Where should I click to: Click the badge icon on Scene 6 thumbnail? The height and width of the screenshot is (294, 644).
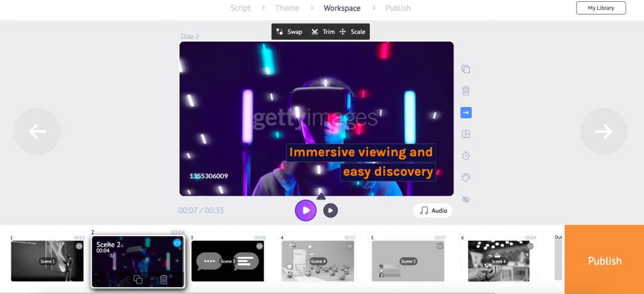(530, 246)
